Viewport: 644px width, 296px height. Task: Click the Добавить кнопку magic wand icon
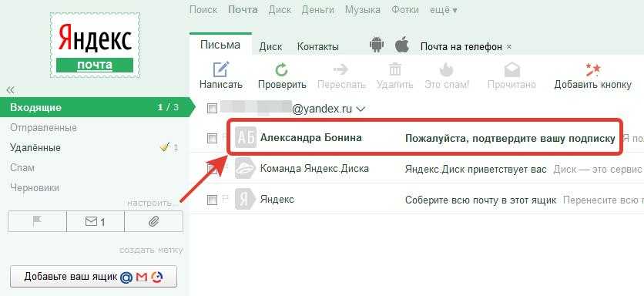(x=593, y=69)
